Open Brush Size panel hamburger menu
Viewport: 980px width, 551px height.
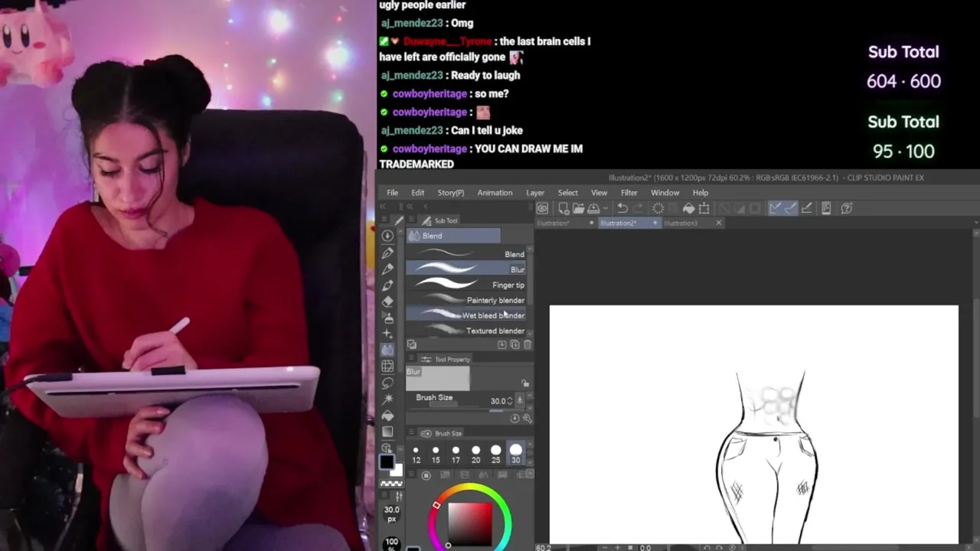tap(411, 433)
